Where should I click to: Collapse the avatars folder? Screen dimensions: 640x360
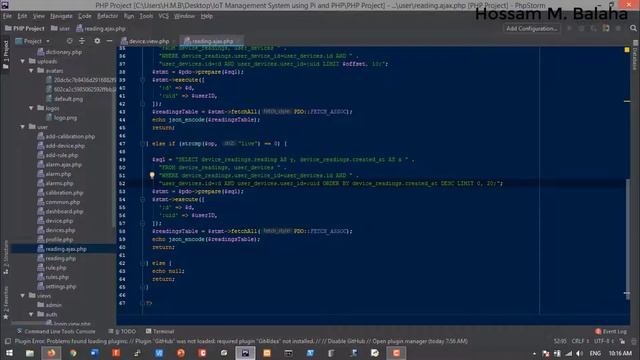point(31,71)
